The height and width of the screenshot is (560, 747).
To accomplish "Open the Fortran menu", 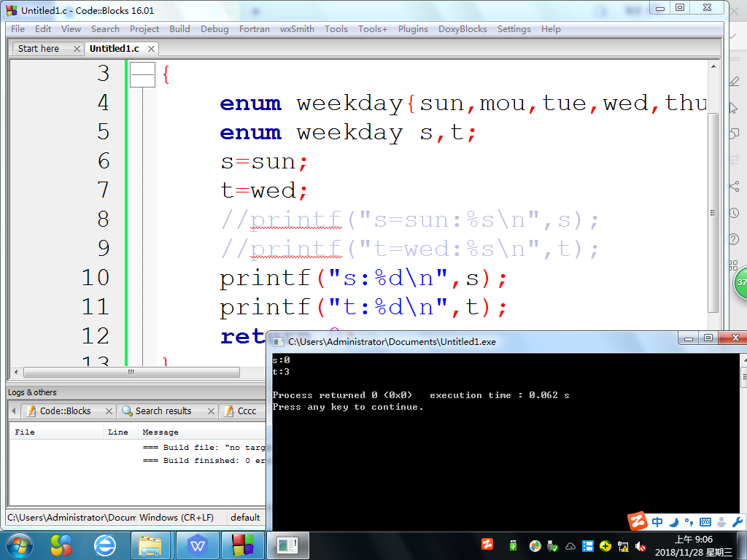I will (x=255, y=29).
